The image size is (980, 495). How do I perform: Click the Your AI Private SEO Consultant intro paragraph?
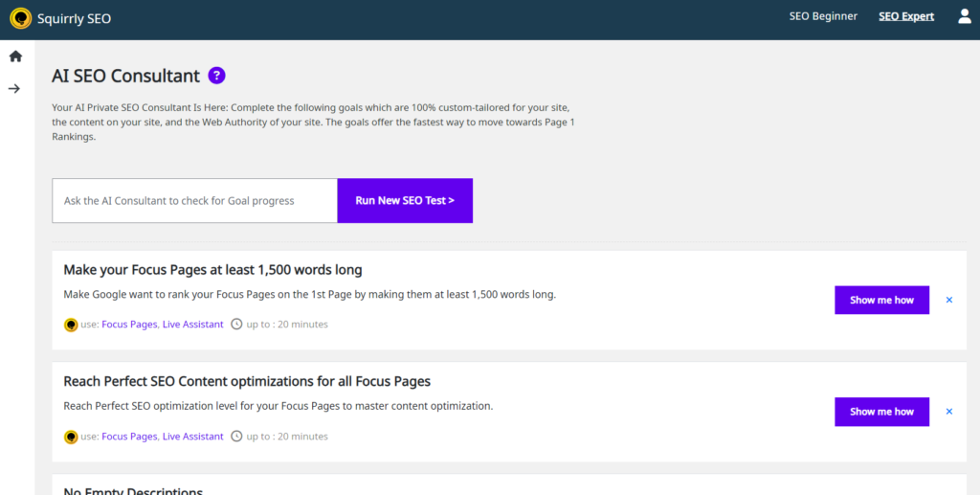pyautogui.click(x=313, y=122)
